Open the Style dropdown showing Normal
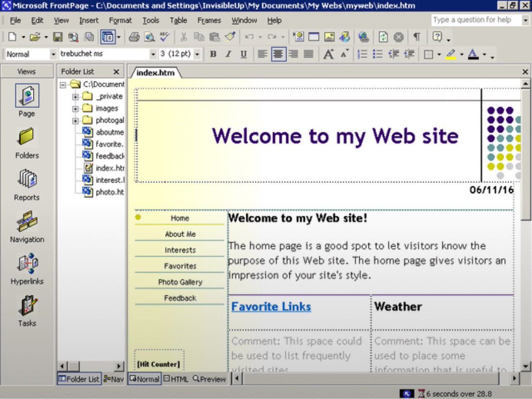This screenshot has height=399, width=532. [x=53, y=54]
